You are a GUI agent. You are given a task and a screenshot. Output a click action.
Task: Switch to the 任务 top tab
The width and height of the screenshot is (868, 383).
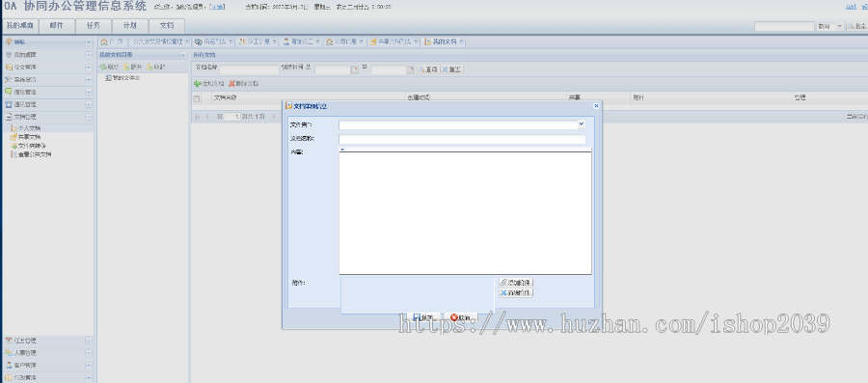tap(93, 26)
